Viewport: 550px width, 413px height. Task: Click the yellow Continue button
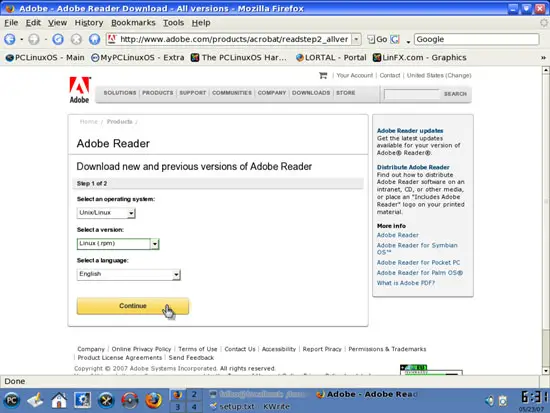(133, 306)
